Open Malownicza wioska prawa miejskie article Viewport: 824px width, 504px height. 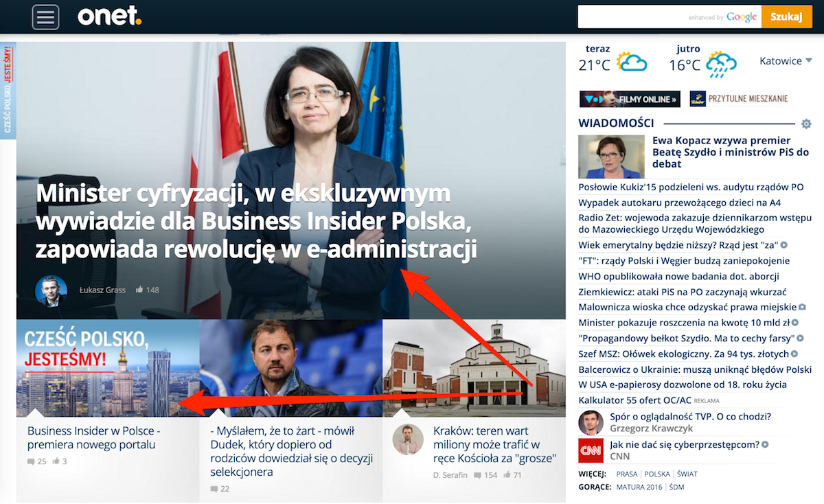coord(687,307)
